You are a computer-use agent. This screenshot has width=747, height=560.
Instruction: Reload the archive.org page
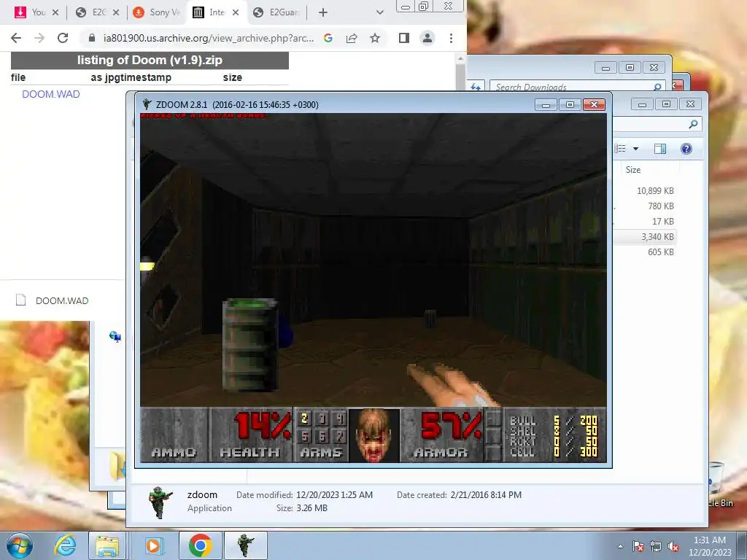(x=63, y=38)
